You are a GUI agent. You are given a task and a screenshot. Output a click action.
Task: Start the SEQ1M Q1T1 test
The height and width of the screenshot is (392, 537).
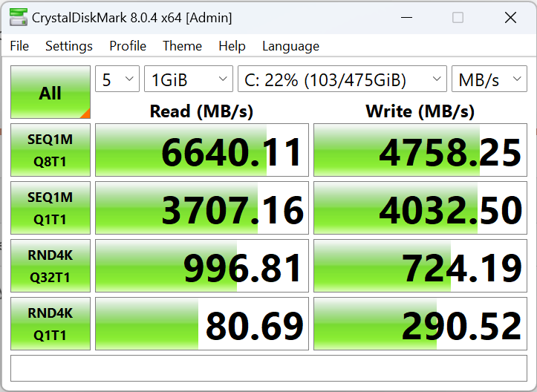[x=51, y=208]
